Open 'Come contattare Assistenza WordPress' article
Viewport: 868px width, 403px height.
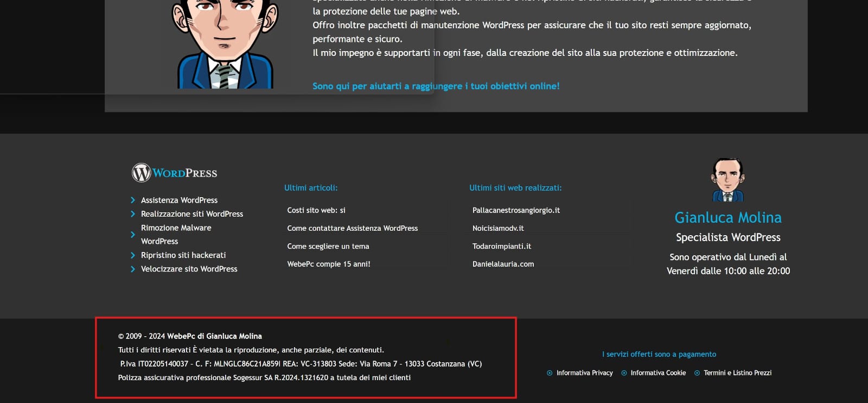[352, 228]
